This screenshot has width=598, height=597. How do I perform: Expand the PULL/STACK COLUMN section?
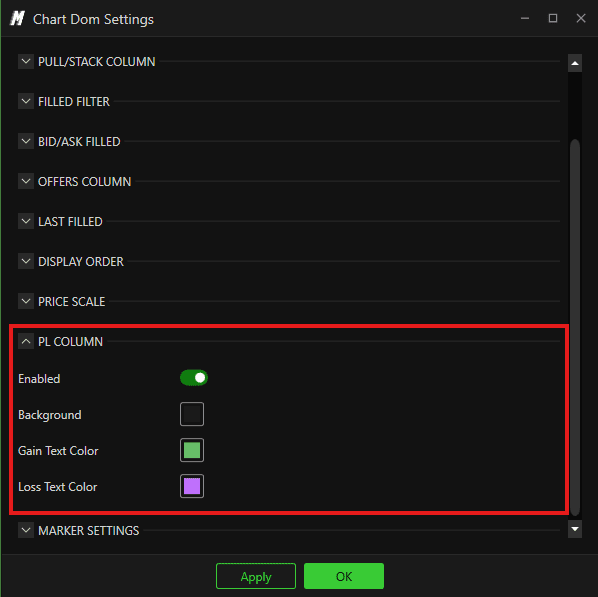pos(26,61)
